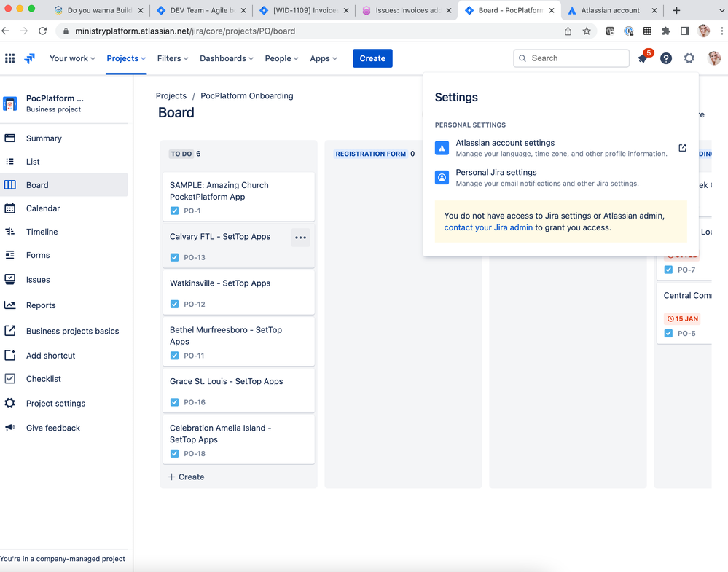
Task: Click the task type icon on PO-12
Action: 175,304
